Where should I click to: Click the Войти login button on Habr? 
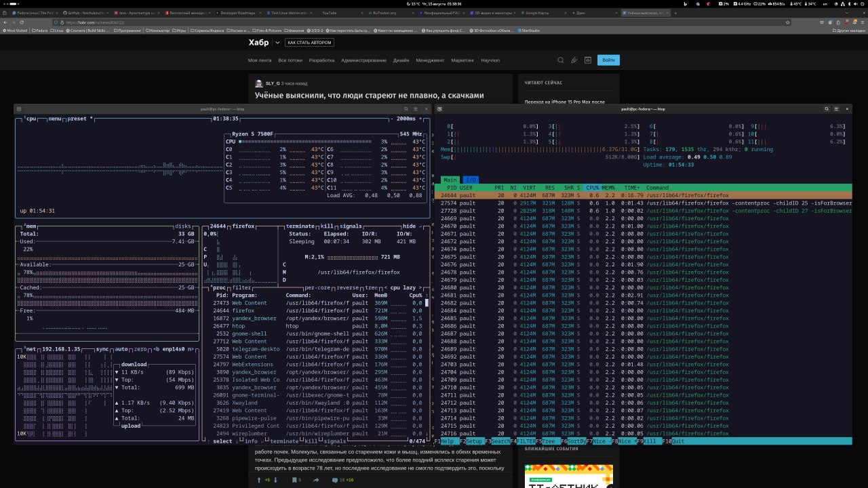point(608,60)
